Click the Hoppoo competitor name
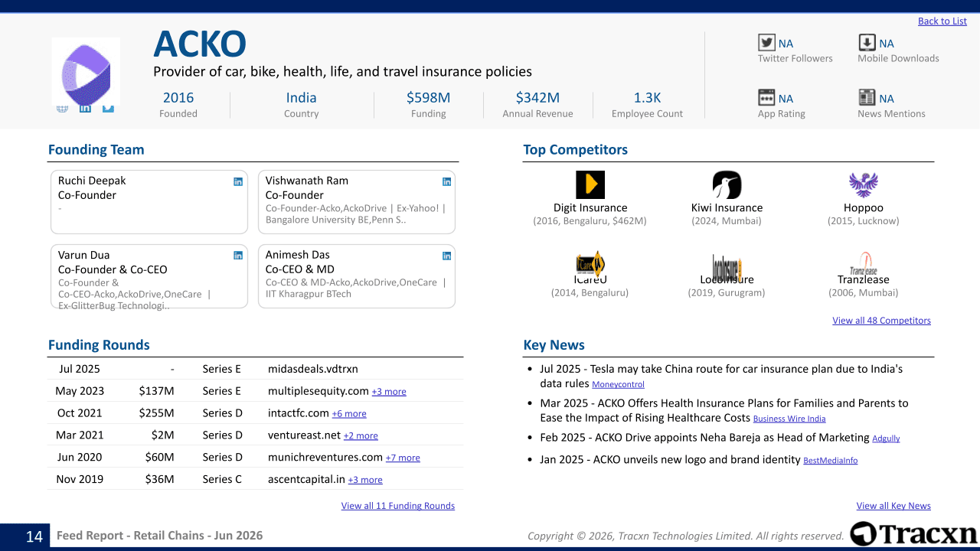Image resolution: width=980 pixels, height=551 pixels. 864,208
